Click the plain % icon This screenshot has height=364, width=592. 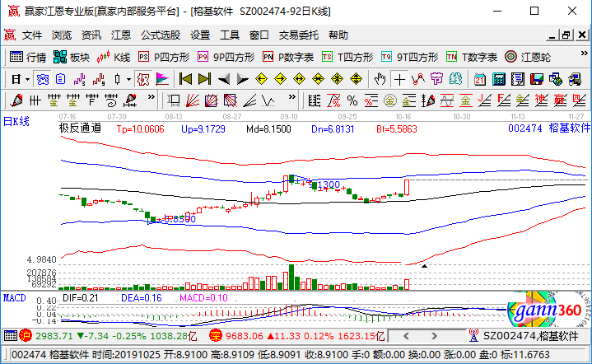point(352,100)
